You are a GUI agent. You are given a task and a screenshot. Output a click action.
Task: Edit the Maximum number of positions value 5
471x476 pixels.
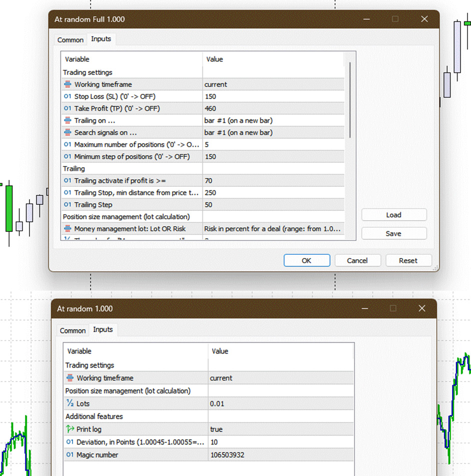[273, 144]
